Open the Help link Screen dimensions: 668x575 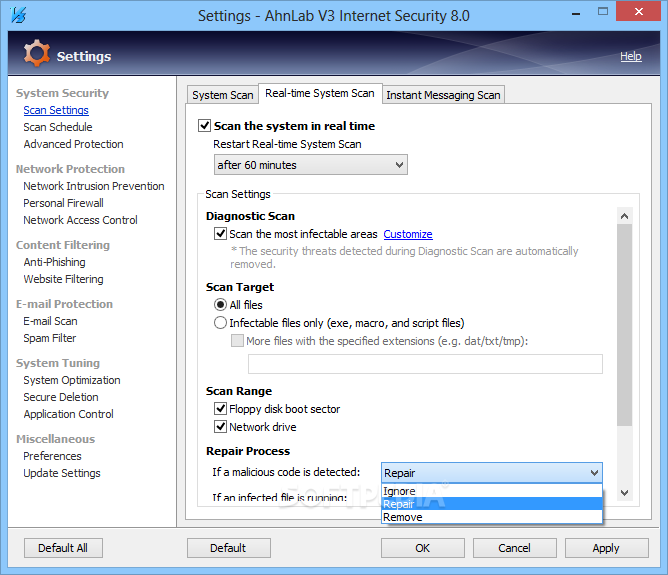(x=631, y=56)
